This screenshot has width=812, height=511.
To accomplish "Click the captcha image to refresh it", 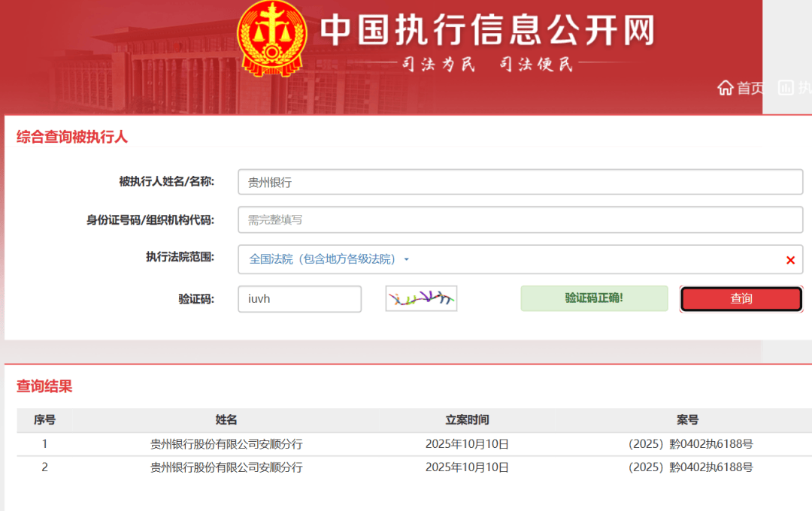I will [x=420, y=298].
